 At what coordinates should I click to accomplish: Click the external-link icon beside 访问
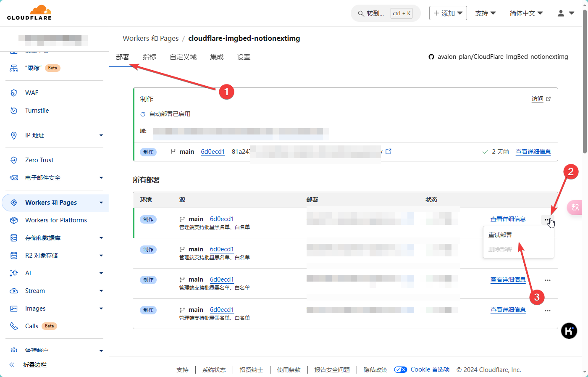click(x=548, y=99)
